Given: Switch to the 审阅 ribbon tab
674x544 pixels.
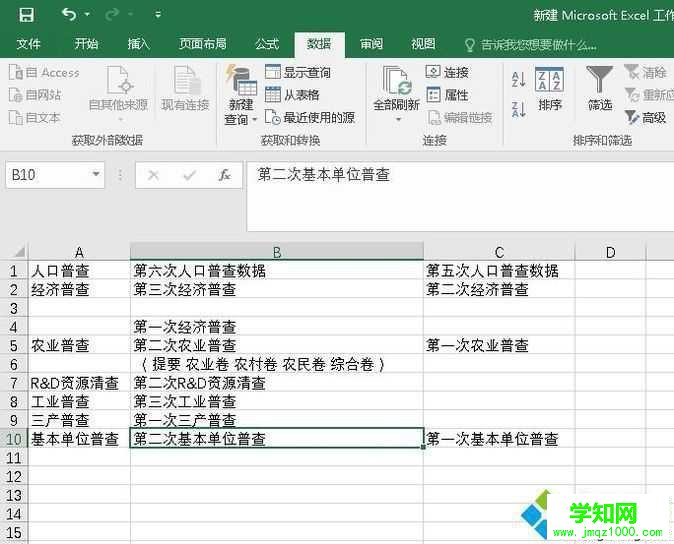Looking at the screenshot, I should (371, 44).
